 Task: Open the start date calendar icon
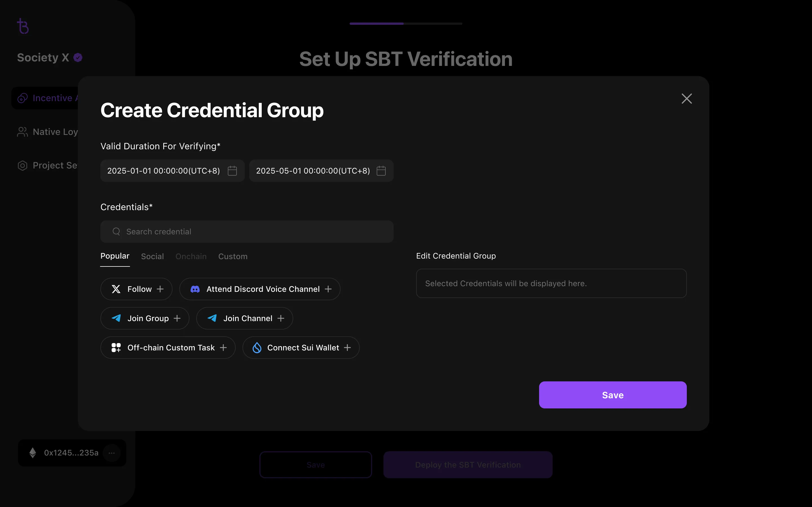coord(232,171)
